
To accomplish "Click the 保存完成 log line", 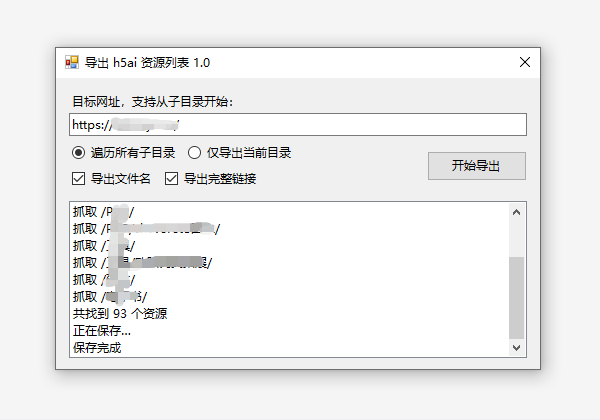I will click(97, 348).
